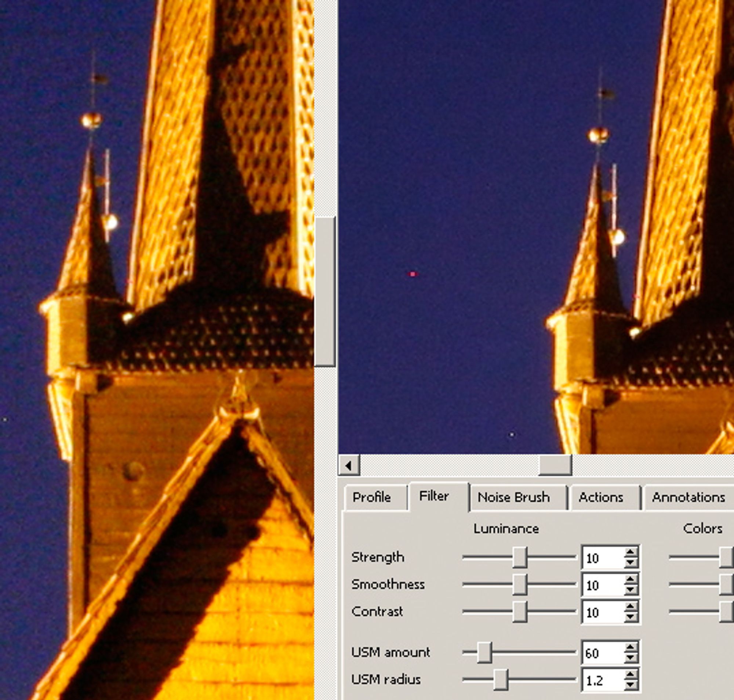Open the Annotations tab

pos(688,497)
